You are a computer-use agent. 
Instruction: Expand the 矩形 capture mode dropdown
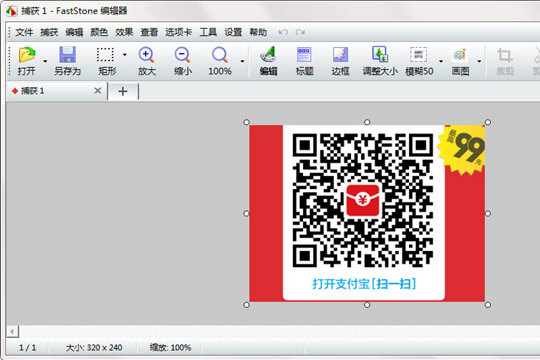coord(125,54)
